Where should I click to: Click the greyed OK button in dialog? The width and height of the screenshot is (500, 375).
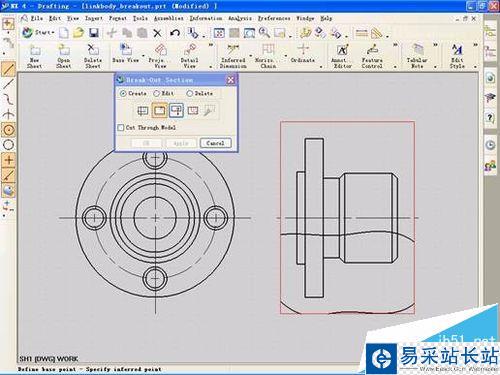click(146, 143)
